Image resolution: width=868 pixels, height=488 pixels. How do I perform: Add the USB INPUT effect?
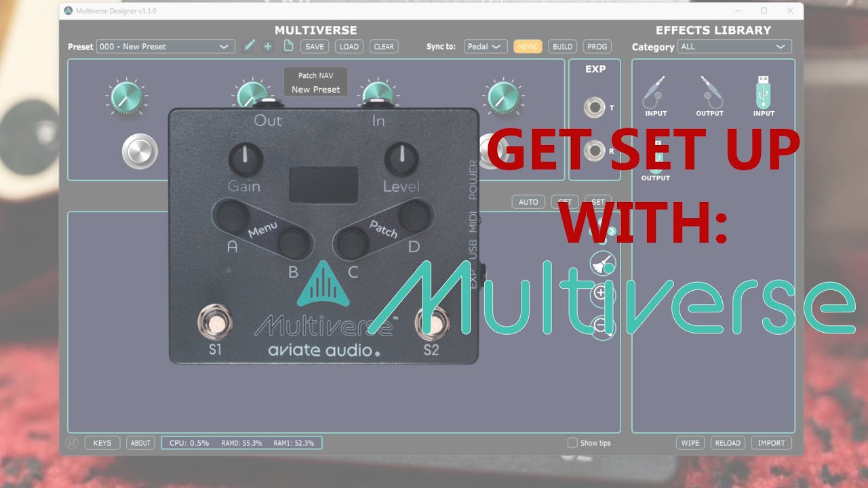764,96
